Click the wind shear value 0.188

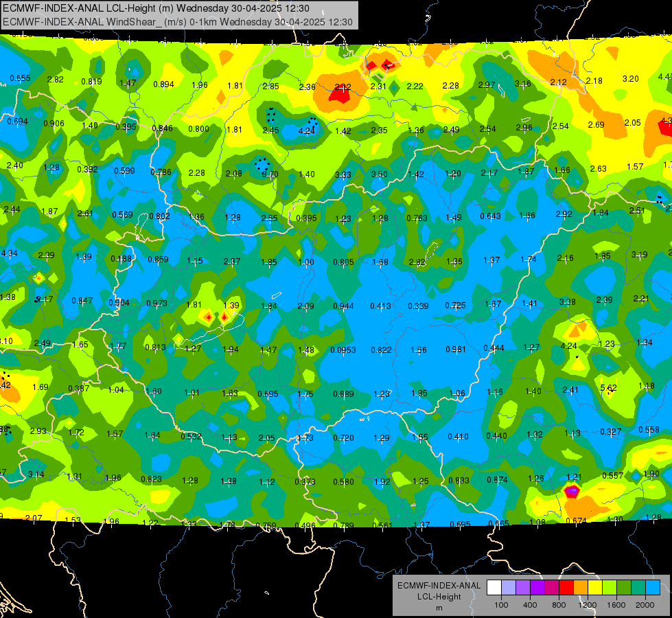pos(121,259)
